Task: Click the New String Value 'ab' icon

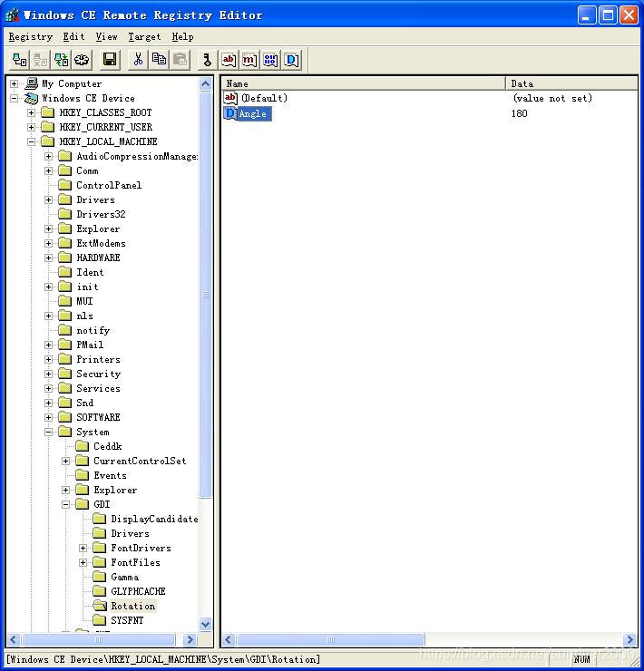Action: click(229, 60)
